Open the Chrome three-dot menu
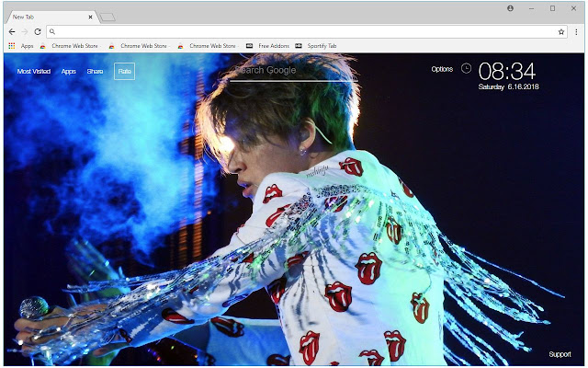This screenshot has height=368, width=588. [576, 32]
